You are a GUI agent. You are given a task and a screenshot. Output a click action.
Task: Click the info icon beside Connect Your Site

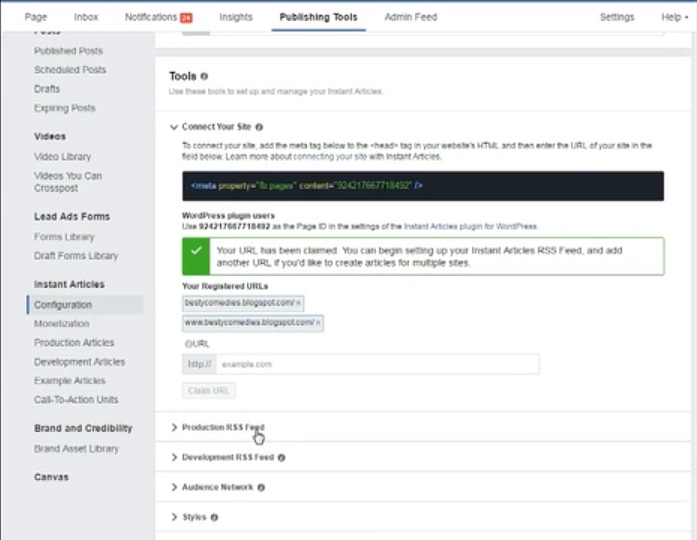[x=259, y=127]
